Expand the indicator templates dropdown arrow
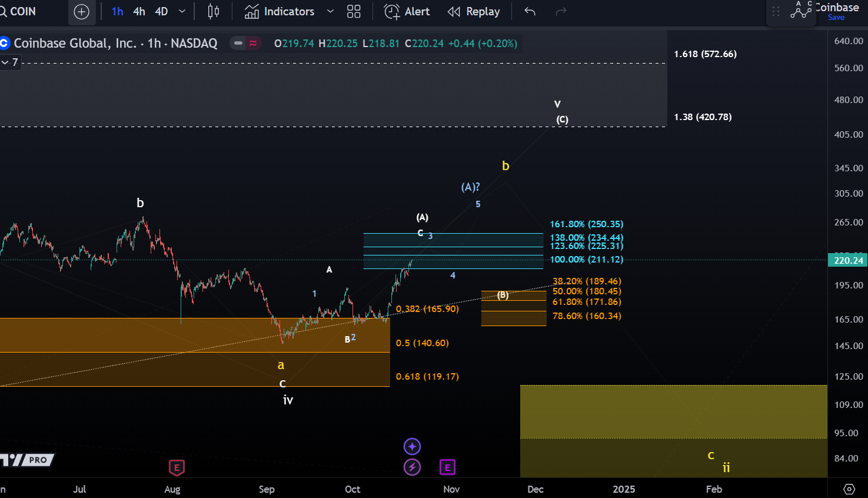 [330, 12]
